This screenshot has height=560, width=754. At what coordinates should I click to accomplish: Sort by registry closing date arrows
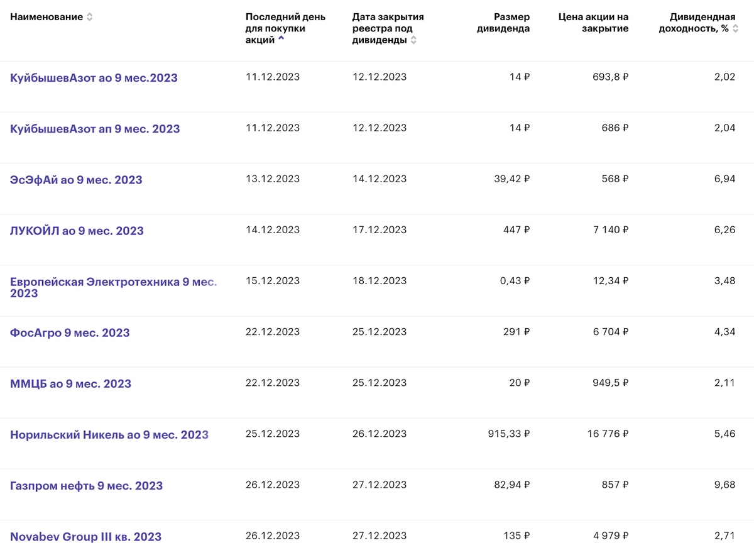click(413, 40)
